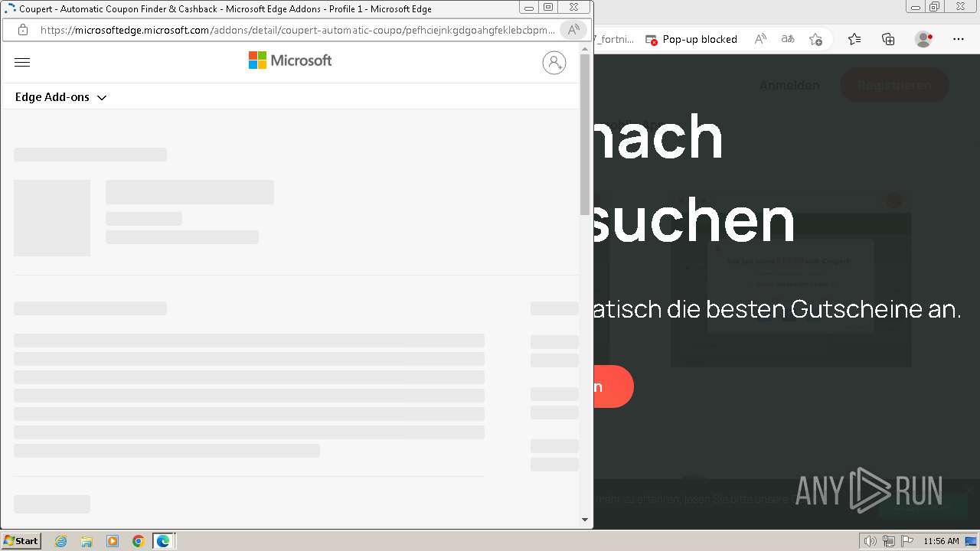
Task: Click the scroll down arrow in popup
Action: [x=585, y=520]
